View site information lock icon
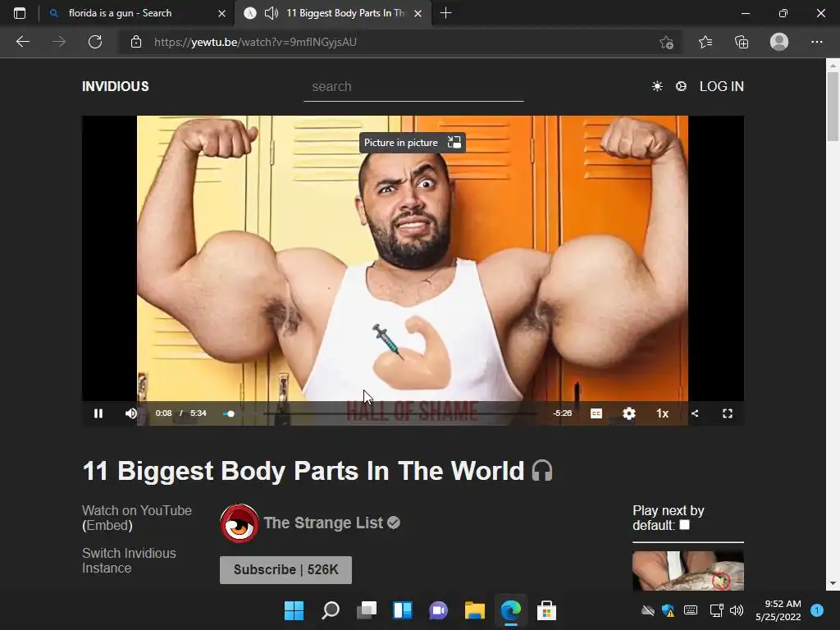Viewport: 840px width, 630px height. tap(136, 42)
